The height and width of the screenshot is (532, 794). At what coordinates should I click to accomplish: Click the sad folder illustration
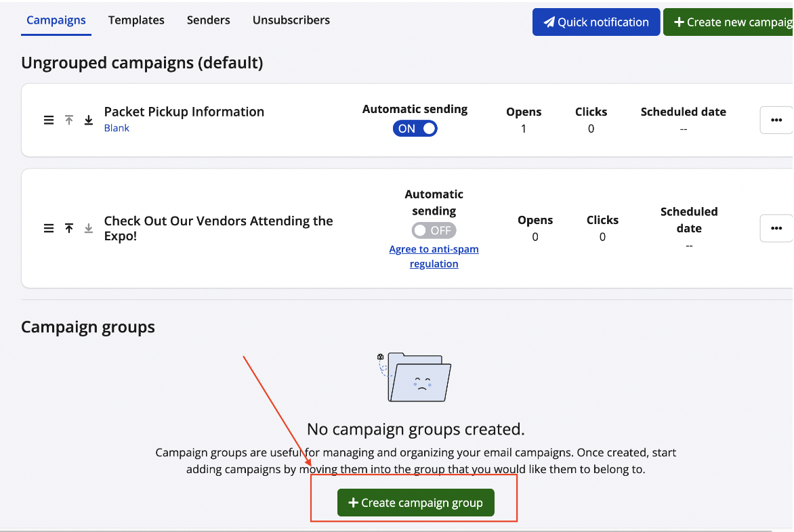pos(415,377)
